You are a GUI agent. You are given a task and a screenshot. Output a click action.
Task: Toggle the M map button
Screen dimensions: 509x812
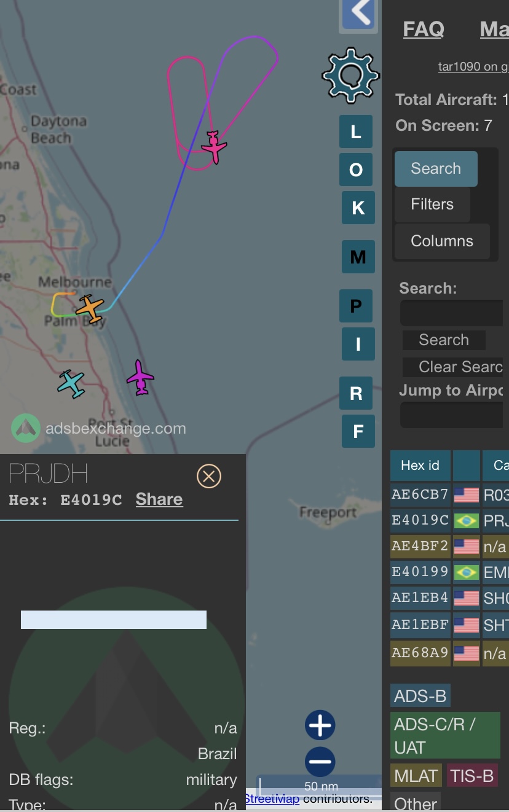point(358,257)
